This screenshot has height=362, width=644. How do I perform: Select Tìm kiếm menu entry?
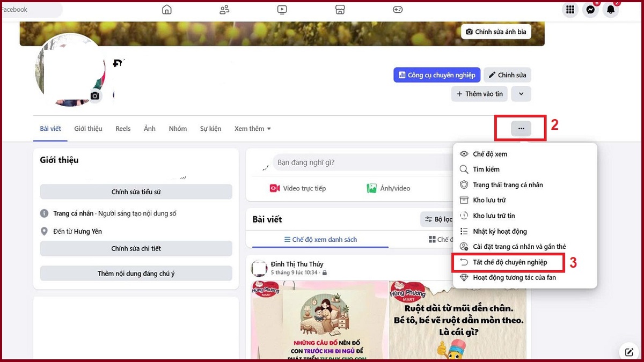525,169
